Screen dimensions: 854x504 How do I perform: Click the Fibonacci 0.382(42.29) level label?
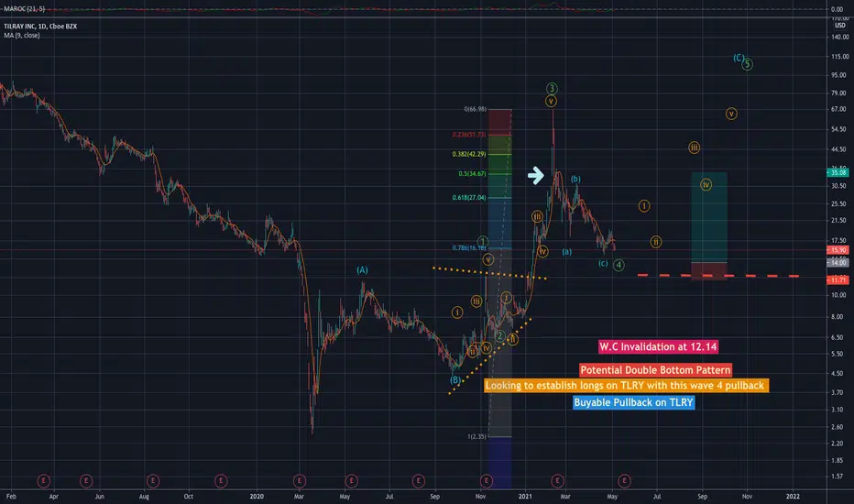[469, 154]
